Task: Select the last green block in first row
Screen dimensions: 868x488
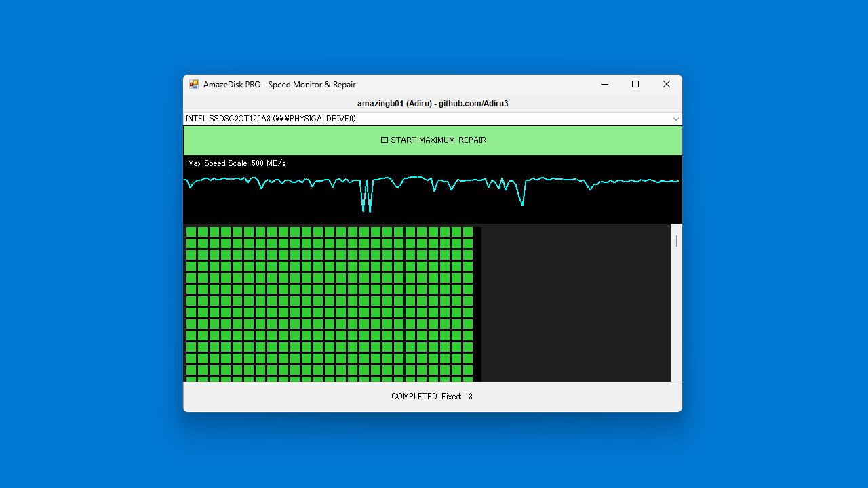Action: click(468, 232)
